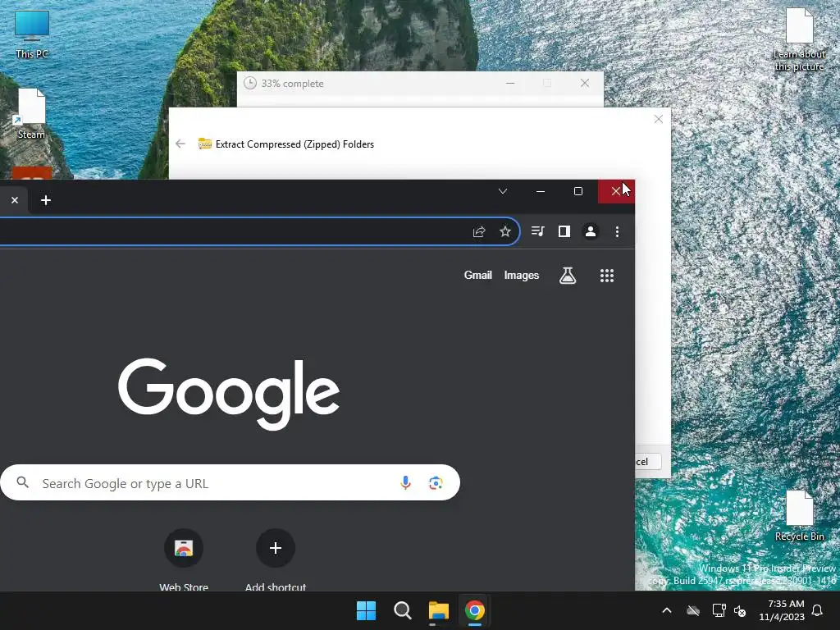Click the share this page icon
This screenshot has width=840, height=630.
pyautogui.click(x=479, y=231)
